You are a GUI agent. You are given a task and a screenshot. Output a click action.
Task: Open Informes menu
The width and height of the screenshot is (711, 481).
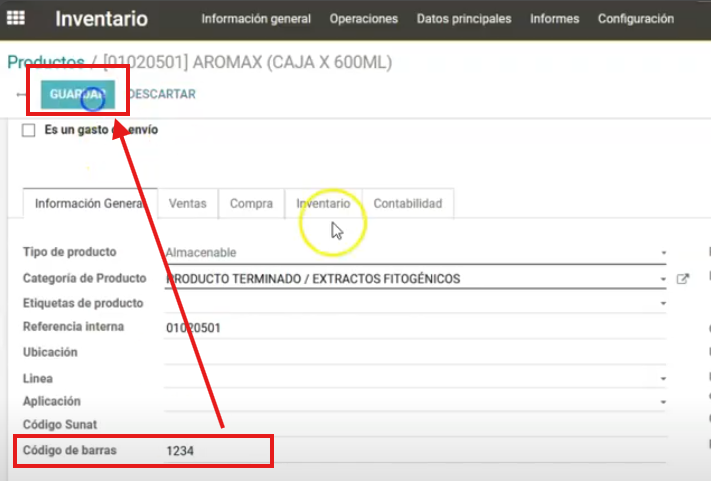click(x=555, y=19)
